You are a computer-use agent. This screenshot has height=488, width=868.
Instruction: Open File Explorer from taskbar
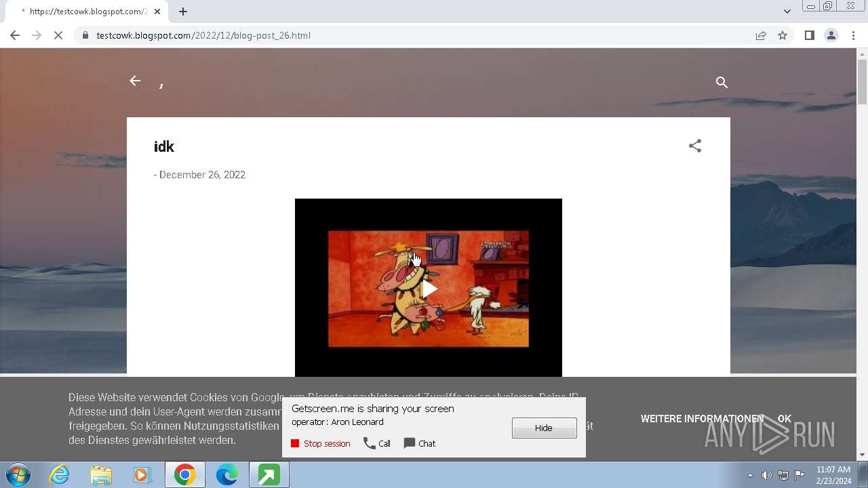[x=101, y=475]
